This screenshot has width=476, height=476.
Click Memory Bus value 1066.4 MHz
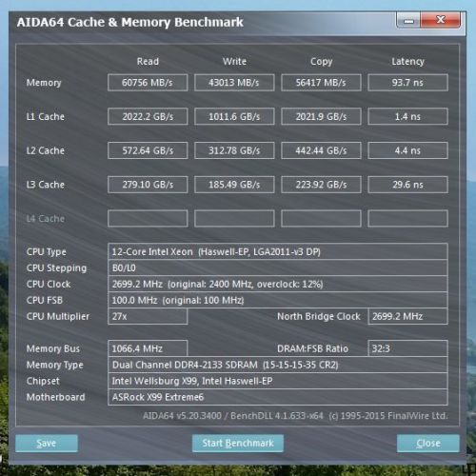[x=148, y=348]
